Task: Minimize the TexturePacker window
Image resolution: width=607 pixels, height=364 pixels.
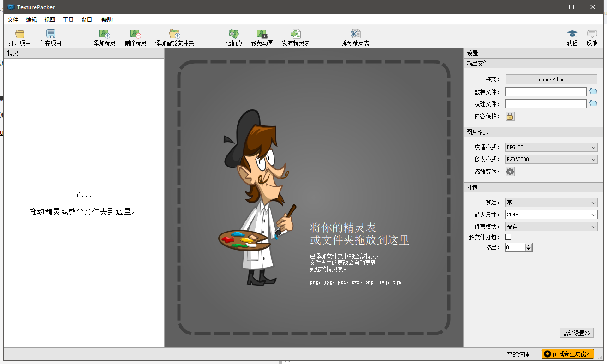Action: coord(550,7)
